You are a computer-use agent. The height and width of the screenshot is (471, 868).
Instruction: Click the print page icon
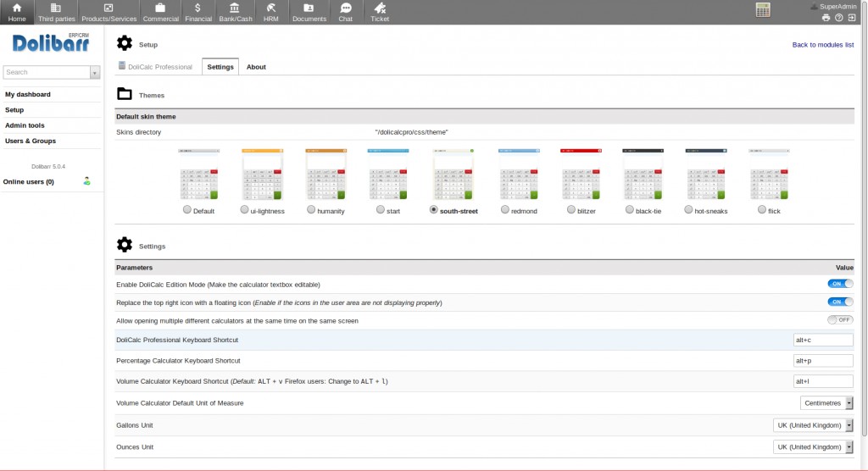[826, 18]
